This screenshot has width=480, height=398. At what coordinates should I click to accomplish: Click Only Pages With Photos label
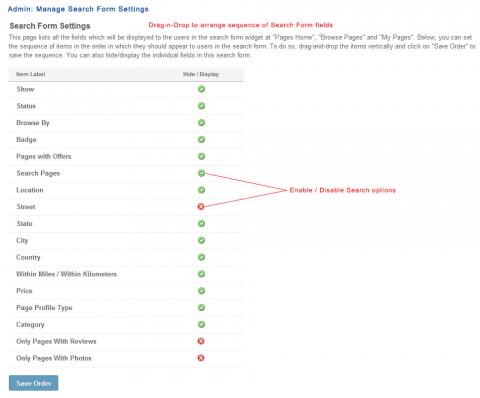pyautogui.click(x=54, y=358)
